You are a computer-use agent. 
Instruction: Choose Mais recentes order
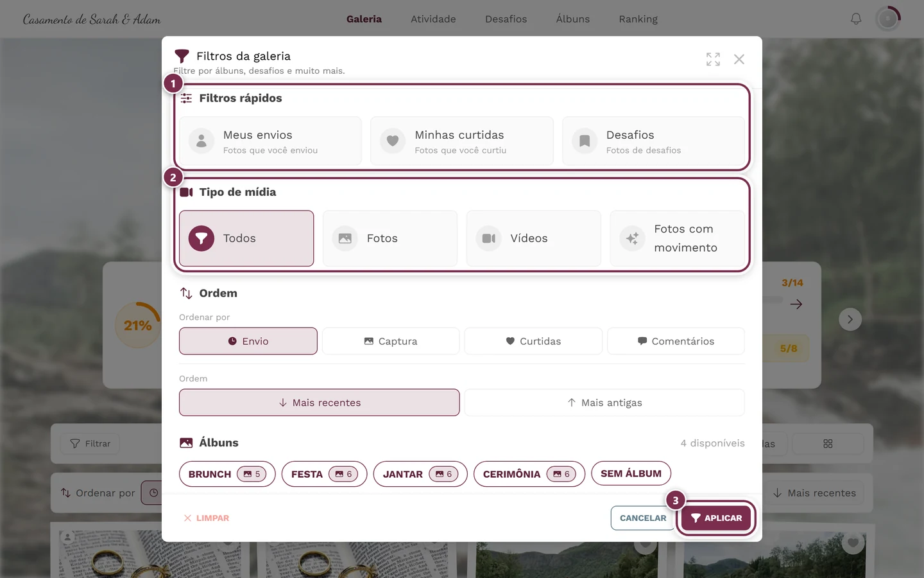320,403
